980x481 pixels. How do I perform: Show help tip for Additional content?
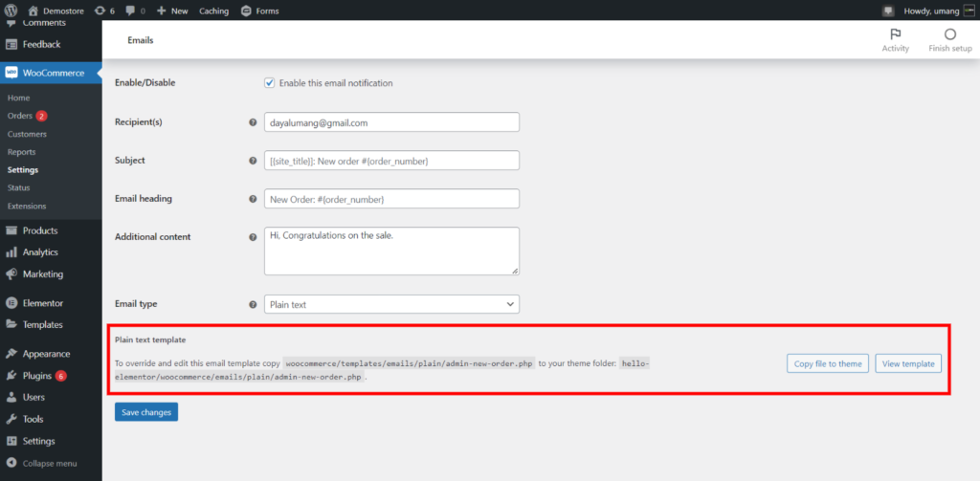click(x=253, y=237)
